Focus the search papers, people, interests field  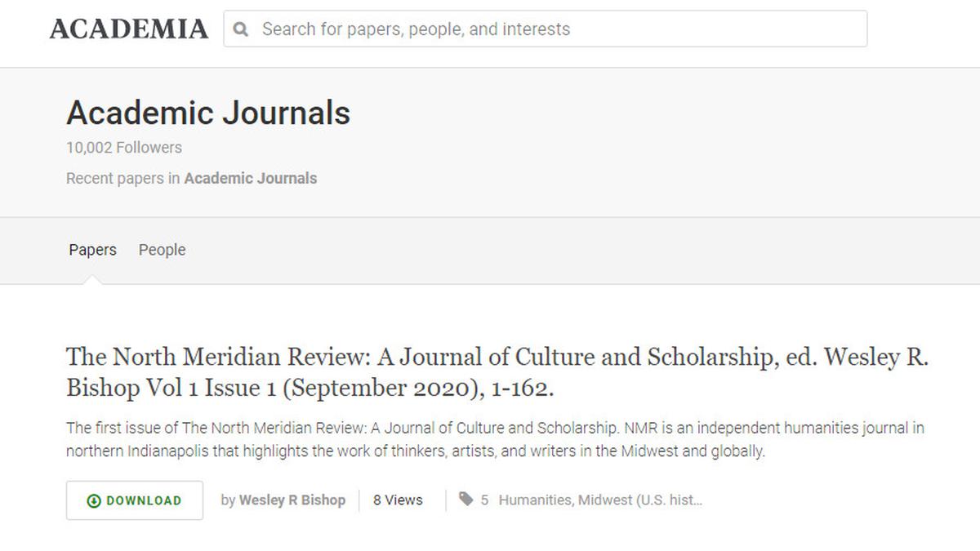click(546, 29)
